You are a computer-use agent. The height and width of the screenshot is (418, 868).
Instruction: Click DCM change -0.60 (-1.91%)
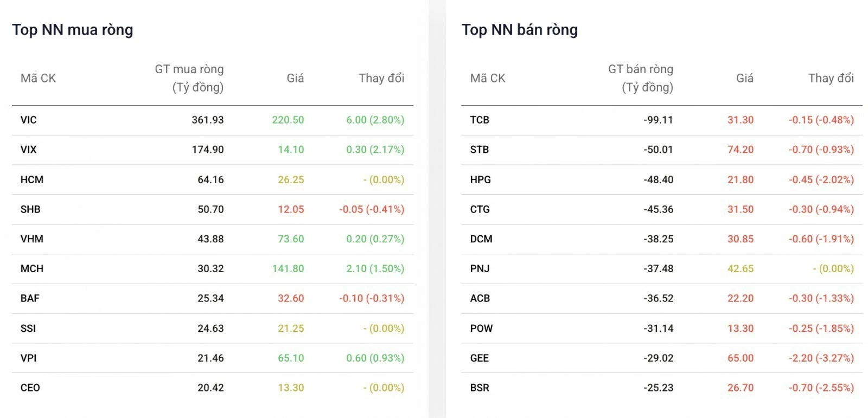pyautogui.click(x=821, y=239)
